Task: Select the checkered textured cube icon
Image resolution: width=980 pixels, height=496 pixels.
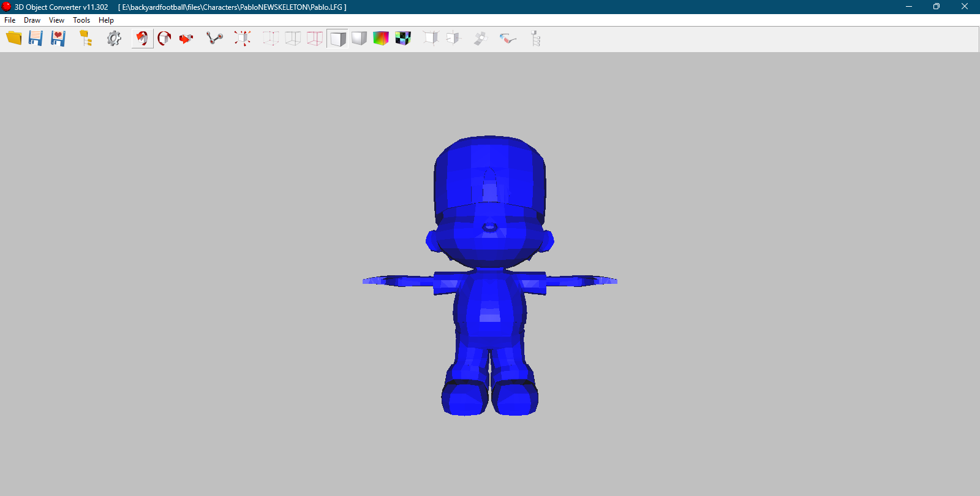Action: click(403, 39)
